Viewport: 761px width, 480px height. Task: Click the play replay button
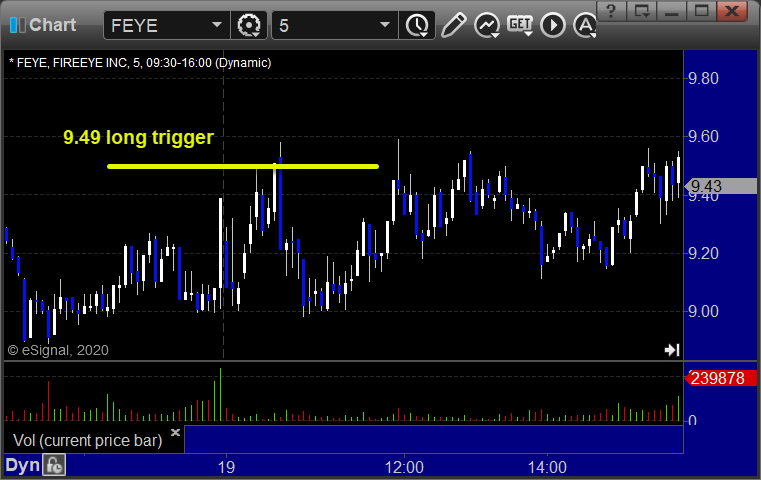point(553,25)
